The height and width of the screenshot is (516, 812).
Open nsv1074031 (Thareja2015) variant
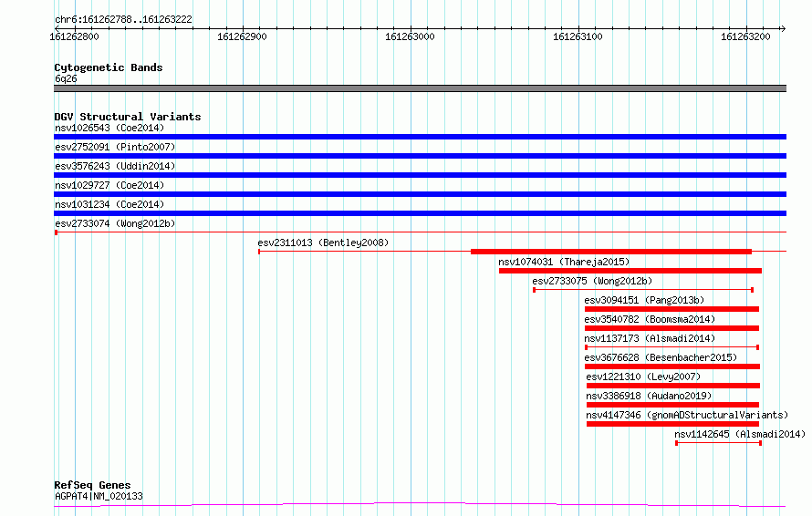pyautogui.click(x=564, y=262)
